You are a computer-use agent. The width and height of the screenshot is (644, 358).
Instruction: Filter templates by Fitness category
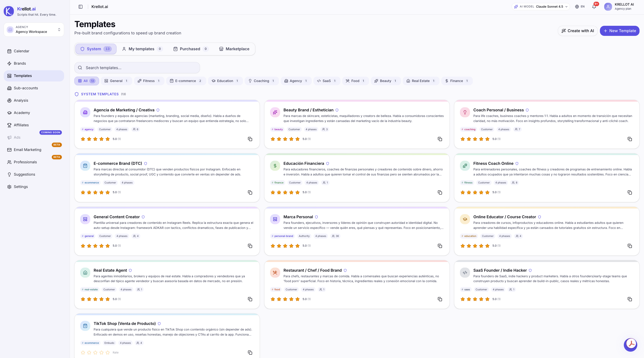tap(149, 81)
